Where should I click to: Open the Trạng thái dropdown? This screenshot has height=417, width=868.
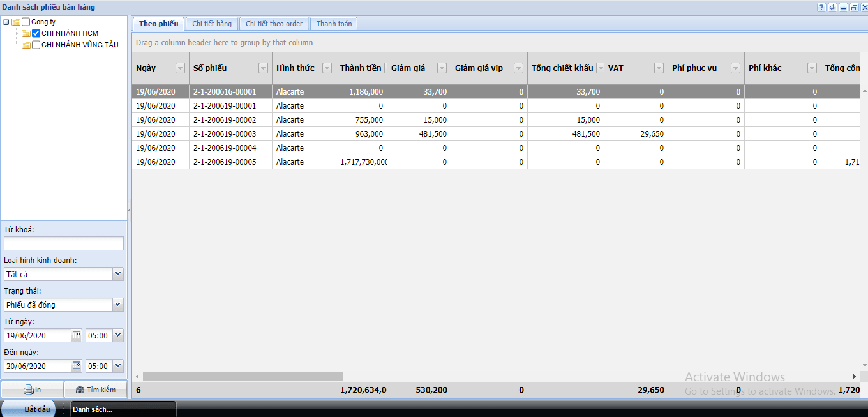[117, 305]
